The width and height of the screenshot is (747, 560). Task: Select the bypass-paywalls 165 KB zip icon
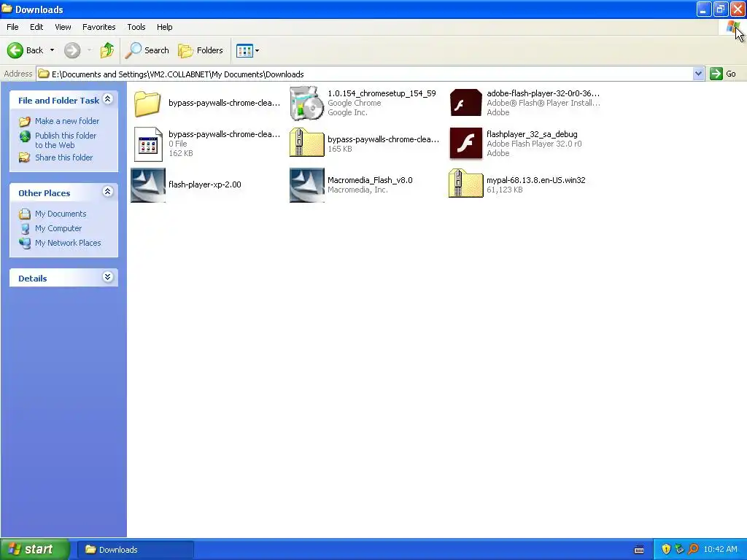pyautogui.click(x=306, y=143)
